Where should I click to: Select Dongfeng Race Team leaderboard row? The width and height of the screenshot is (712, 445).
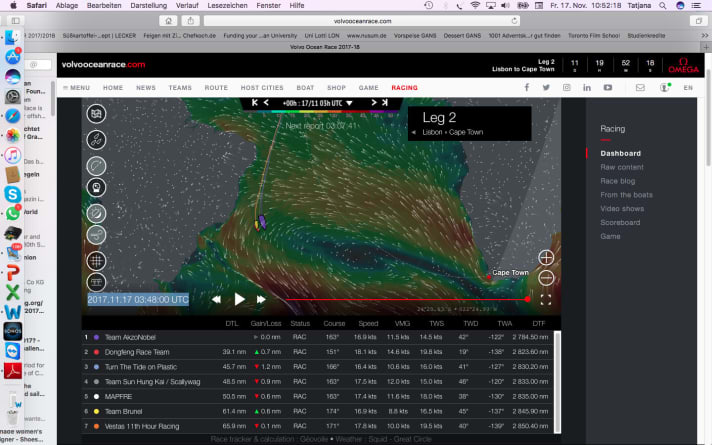point(317,352)
